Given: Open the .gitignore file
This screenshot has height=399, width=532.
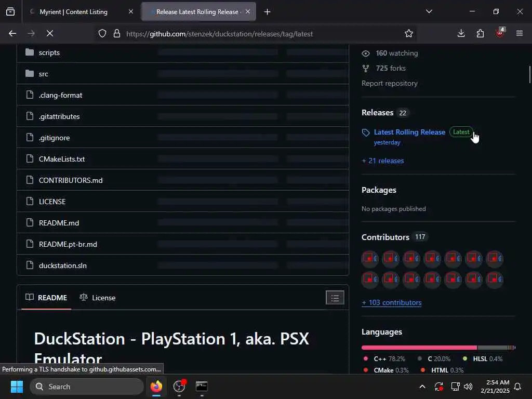Looking at the screenshot, I should click(54, 138).
